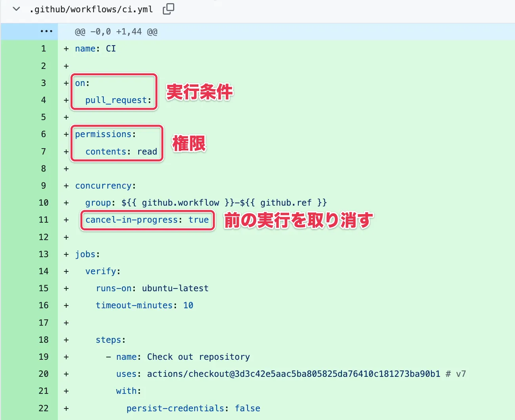Click the .github/workflows/ci.yml file name
Viewport: 515px width, 420px height.
pyautogui.click(x=91, y=9)
